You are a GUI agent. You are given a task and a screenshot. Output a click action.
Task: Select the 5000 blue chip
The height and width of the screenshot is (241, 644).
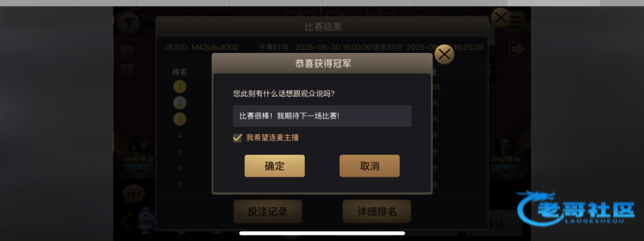click(146, 220)
